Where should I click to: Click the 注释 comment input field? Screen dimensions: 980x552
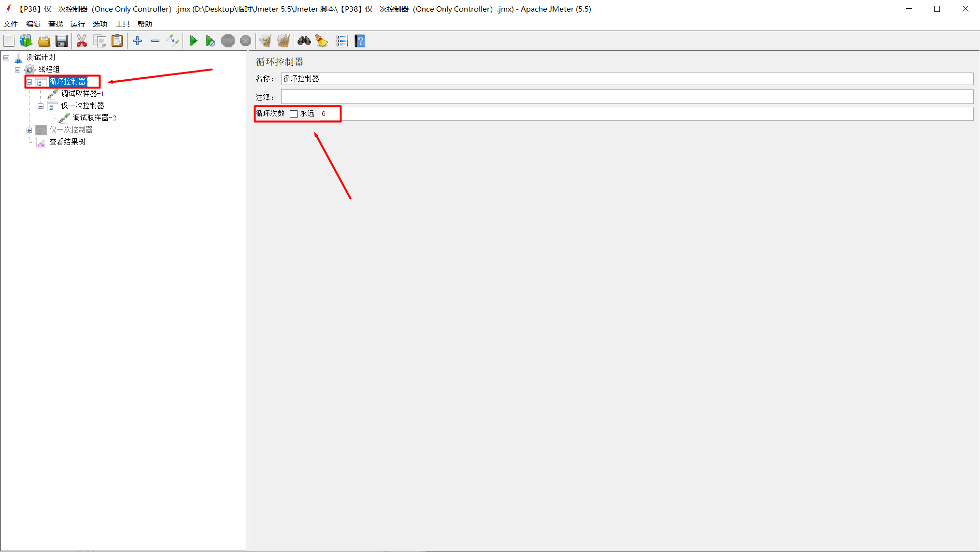point(626,97)
